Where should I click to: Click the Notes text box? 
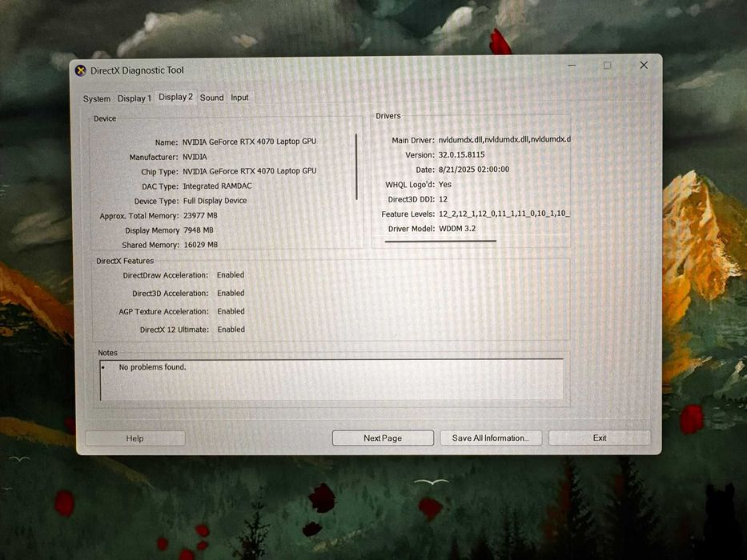pos(331,379)
